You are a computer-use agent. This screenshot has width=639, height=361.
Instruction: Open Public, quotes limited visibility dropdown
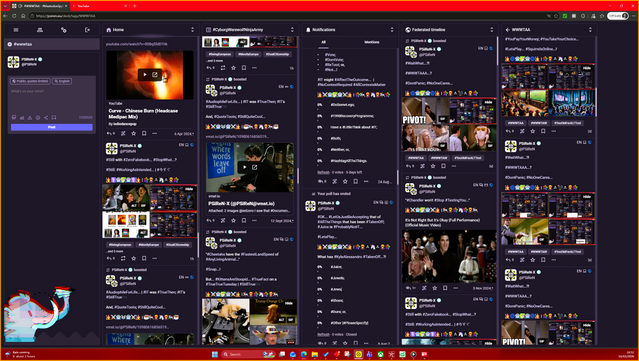(x=30, y=81)
